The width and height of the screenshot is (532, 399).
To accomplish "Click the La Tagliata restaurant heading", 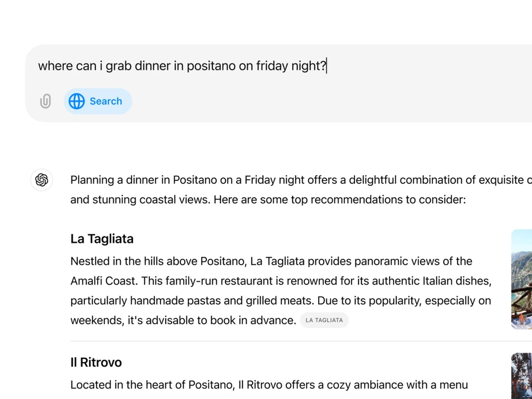I will [x=102, y=239].
